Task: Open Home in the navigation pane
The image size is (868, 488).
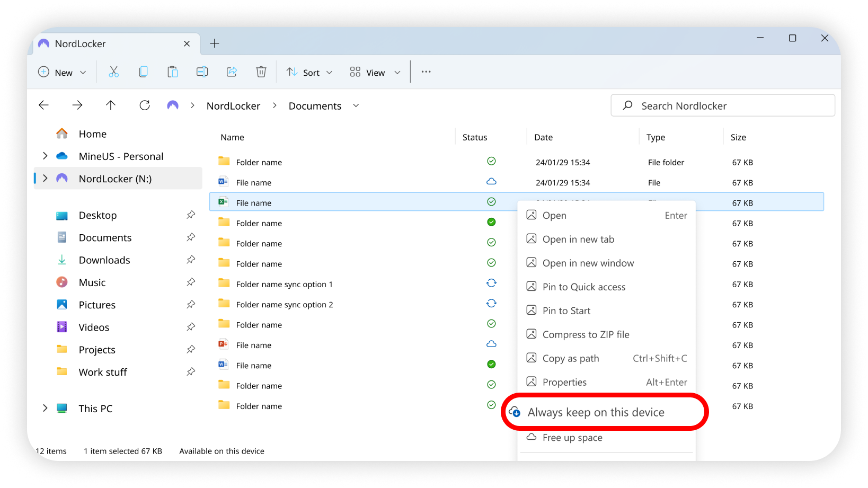Action: click(x=93, y=134)
